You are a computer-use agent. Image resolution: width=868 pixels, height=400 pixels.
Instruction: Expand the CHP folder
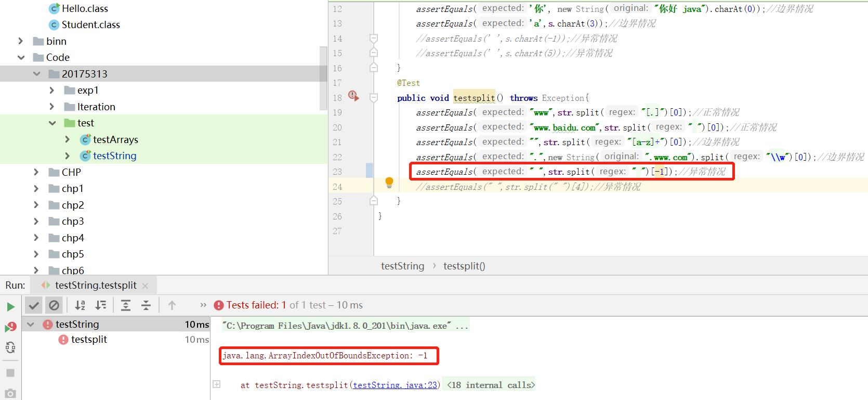point(36,172)
